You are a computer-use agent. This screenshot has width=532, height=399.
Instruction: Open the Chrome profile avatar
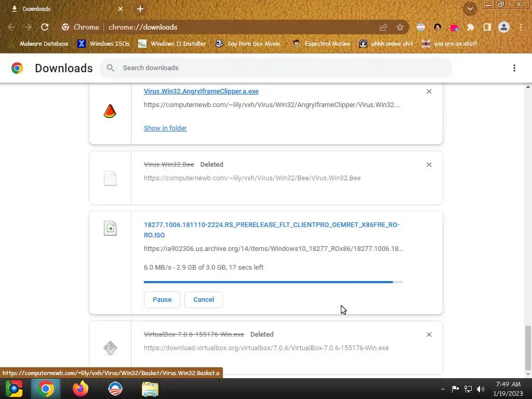[x=504, y=27]
